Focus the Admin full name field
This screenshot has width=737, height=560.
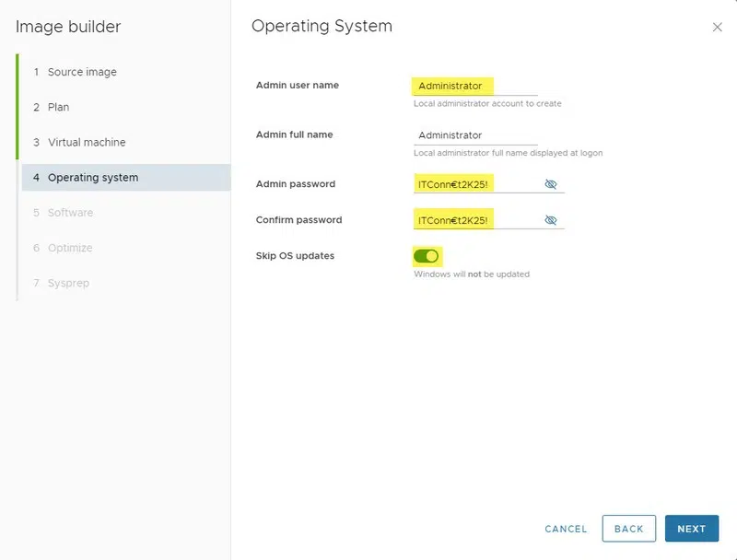474,135
